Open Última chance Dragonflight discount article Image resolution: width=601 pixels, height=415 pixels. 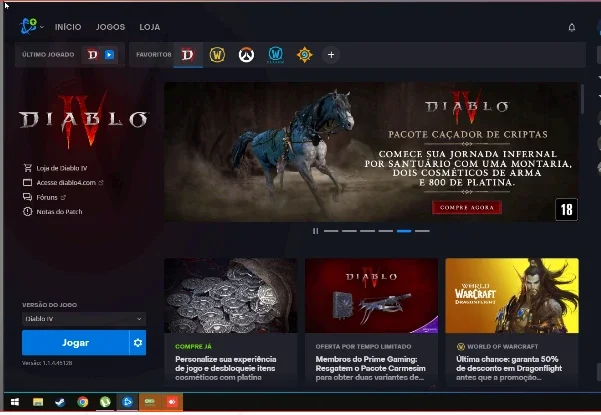click(509, 368)
